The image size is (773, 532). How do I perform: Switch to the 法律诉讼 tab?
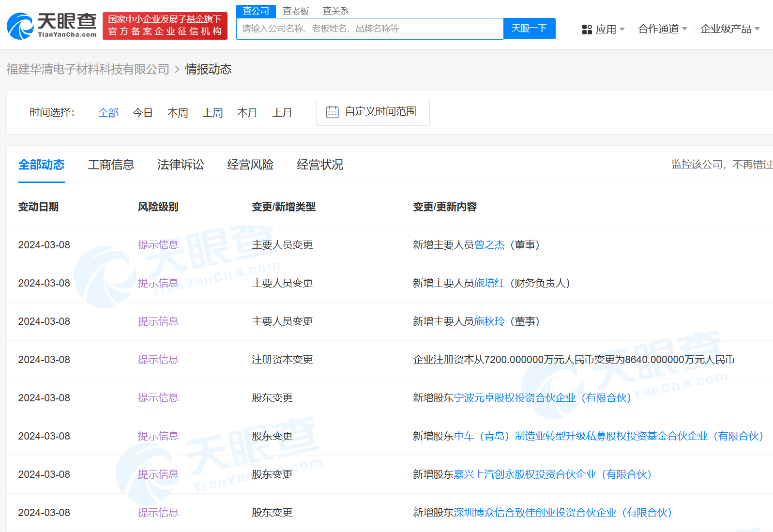181,165
